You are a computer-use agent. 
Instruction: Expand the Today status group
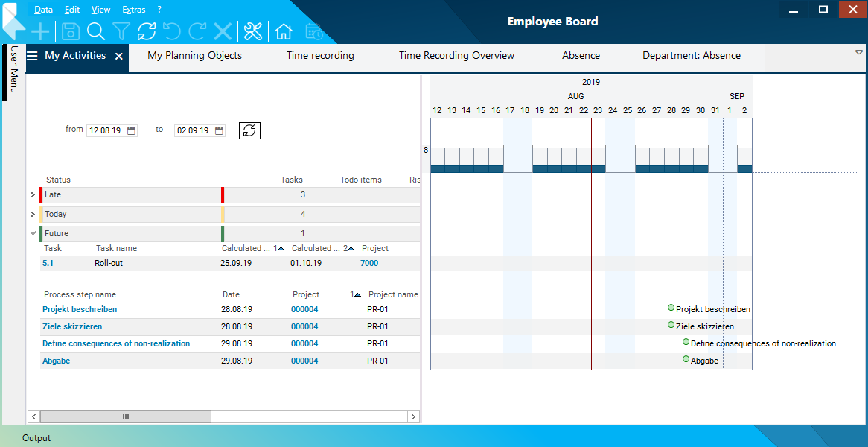point(33,214)
